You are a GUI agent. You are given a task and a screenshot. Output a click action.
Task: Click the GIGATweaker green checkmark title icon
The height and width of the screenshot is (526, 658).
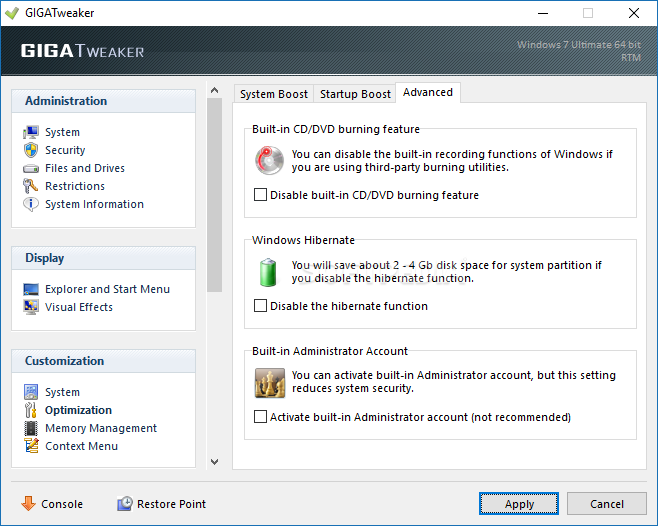[12, 13]
